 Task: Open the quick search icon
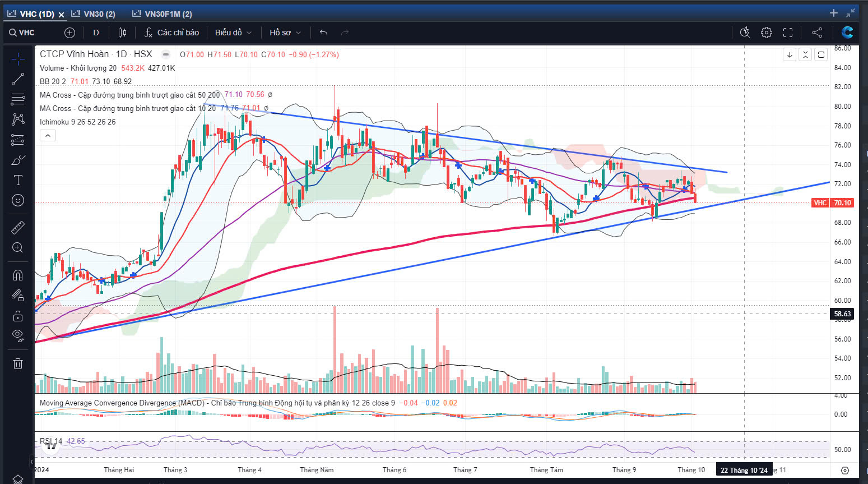coord(745,33)
